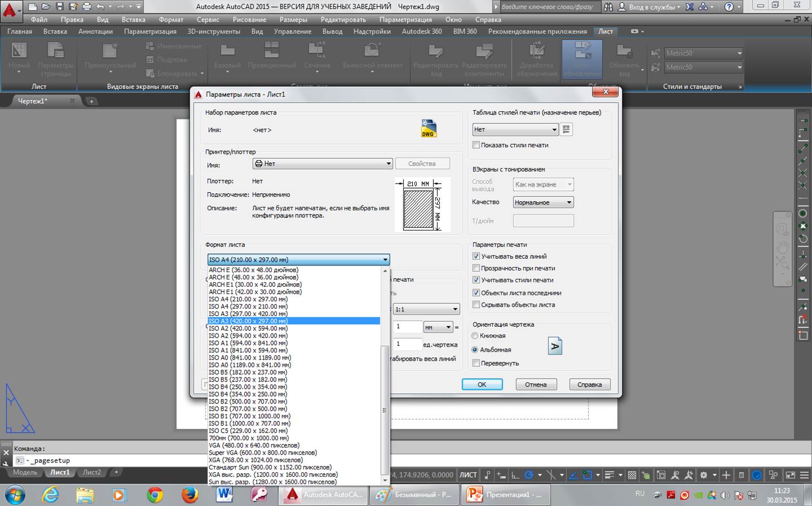
Task: Click the Windows Start button
Action: 15,495
